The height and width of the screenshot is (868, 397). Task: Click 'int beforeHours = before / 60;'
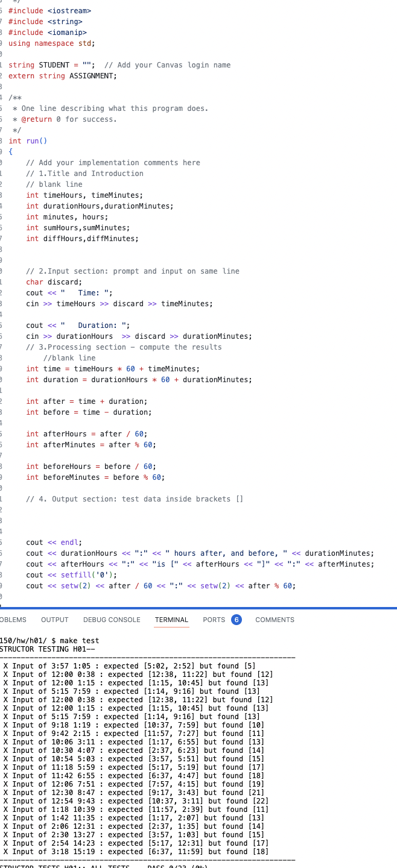91,467
